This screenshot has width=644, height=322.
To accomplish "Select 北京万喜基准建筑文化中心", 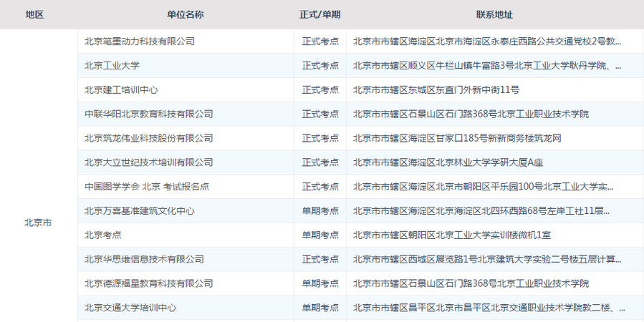I will coord(140,211).
